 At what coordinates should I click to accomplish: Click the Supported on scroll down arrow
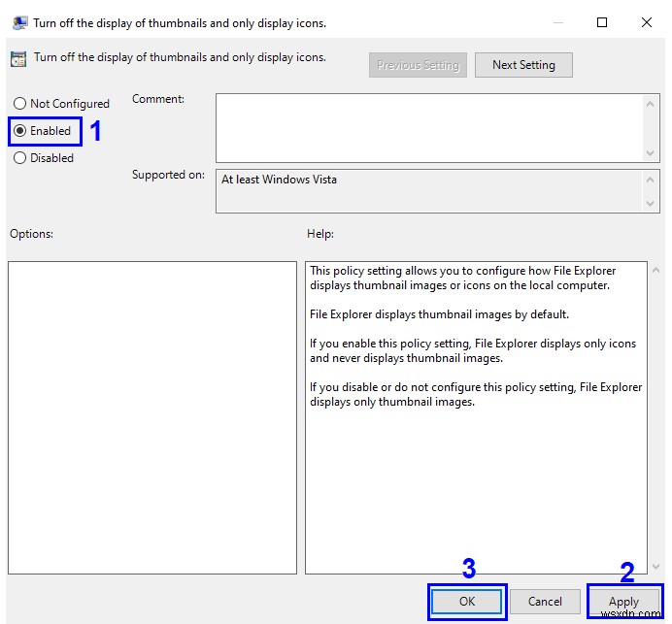point(650,203)
